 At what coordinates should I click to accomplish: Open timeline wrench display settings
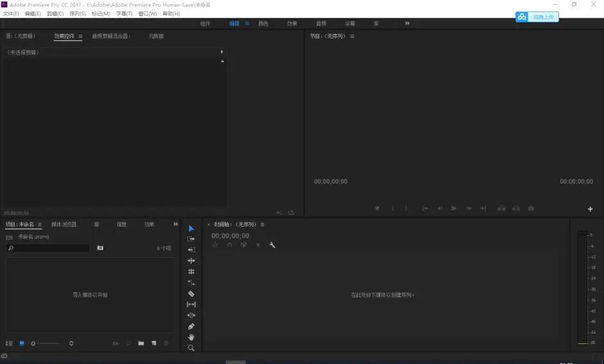coord(273,245)
